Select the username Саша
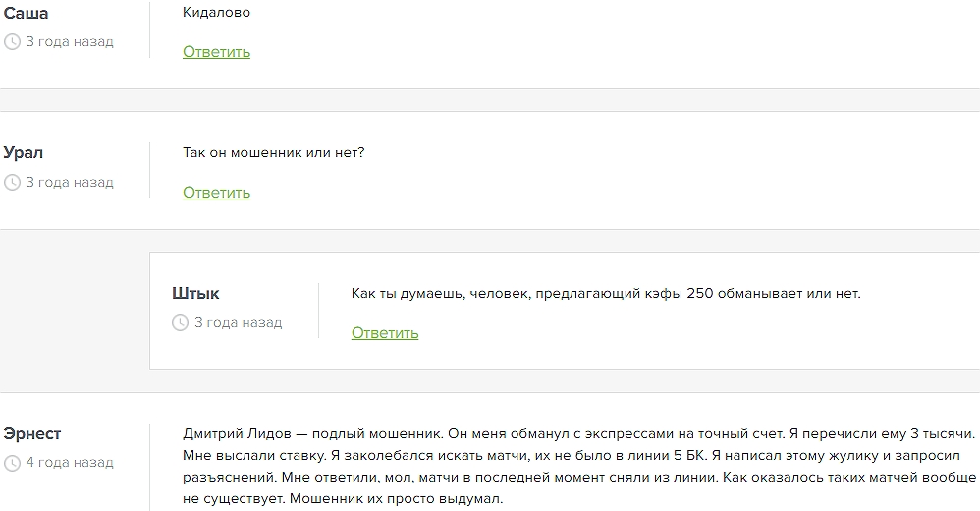Screen dimensions: 980x511 pos(26,13)
